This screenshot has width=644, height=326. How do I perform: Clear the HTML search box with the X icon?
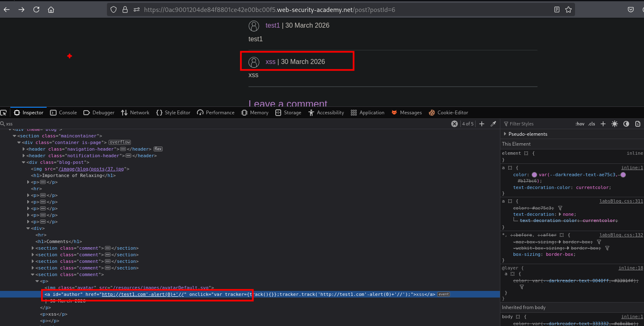[455, 124]
